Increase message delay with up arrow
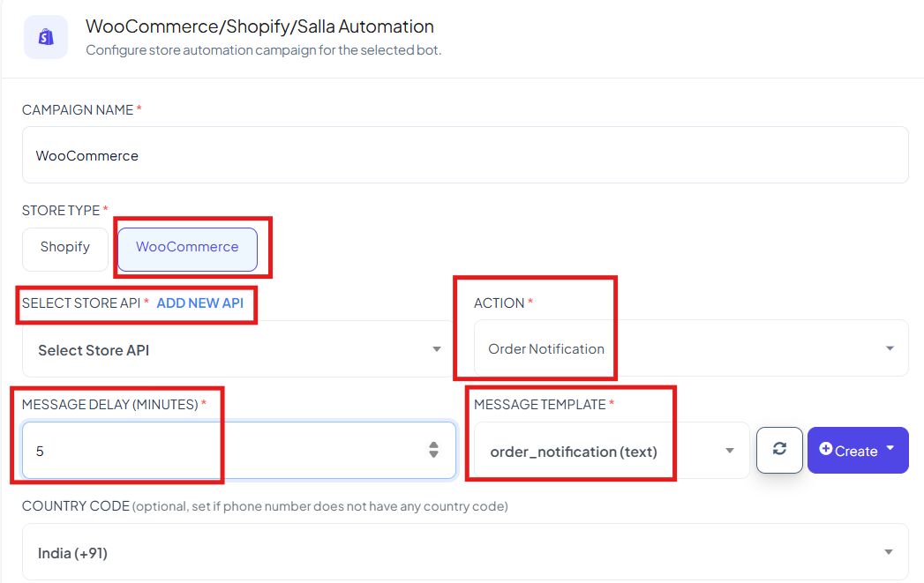The width and height of the screenshot is (924, 583). point(433,445)
